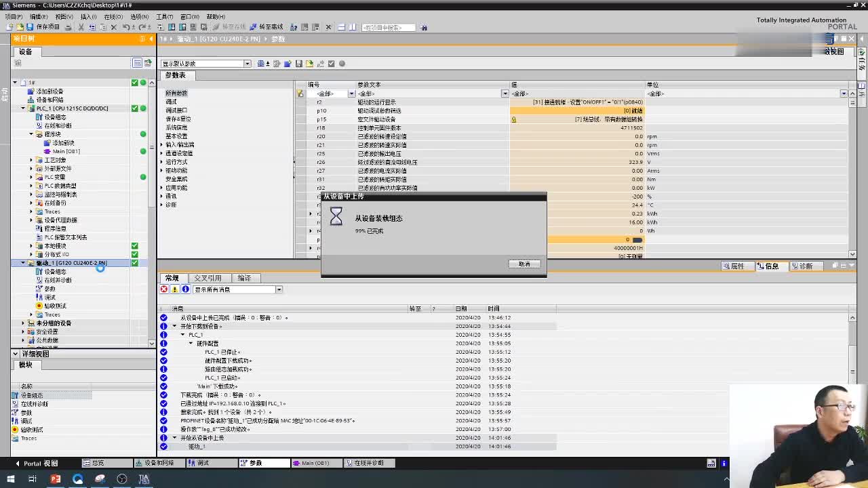This screenshot has width=868, height=488.
Task: Open the 参数文本 filter dropdown arrow
Action: click(x=505, y=94)
